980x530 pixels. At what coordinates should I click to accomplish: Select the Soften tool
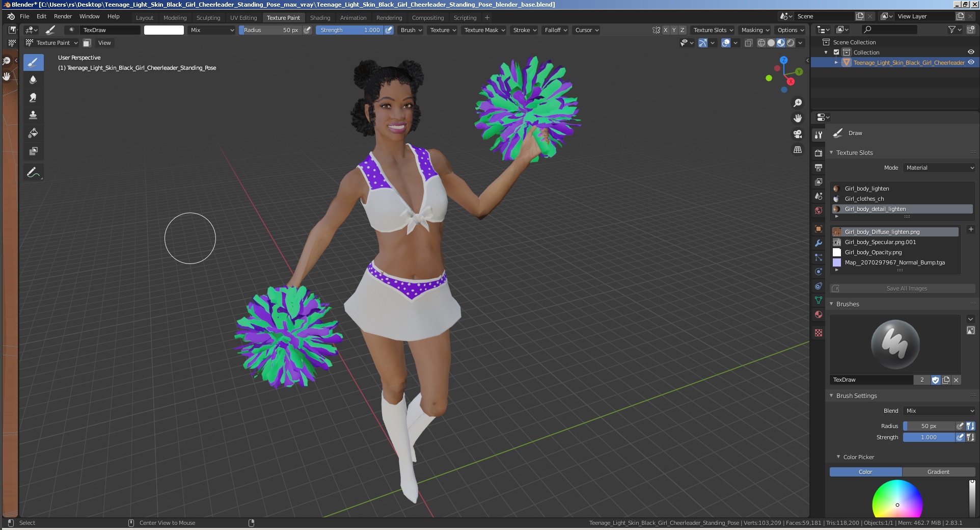(33, 80)
